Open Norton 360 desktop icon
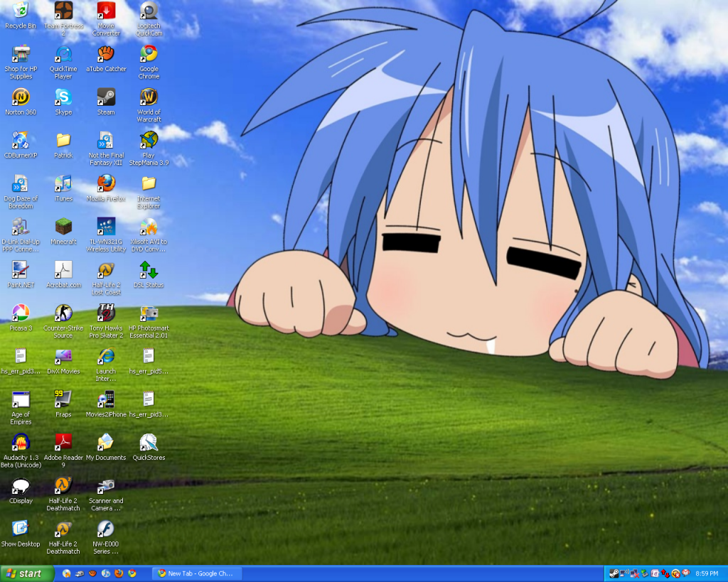Viewport: 728px width, 582px height. pyautogui.click(x=21, y=102)
